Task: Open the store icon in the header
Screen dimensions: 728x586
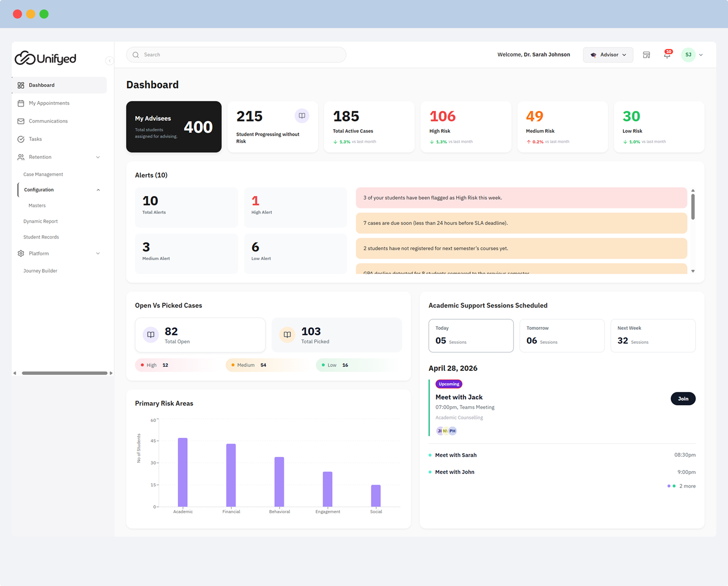Action: 646,55
